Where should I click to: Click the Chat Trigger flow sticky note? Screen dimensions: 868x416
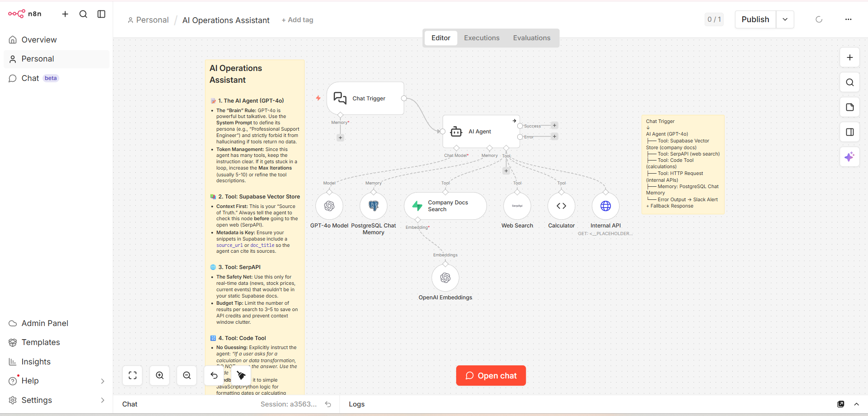[683, 164]
